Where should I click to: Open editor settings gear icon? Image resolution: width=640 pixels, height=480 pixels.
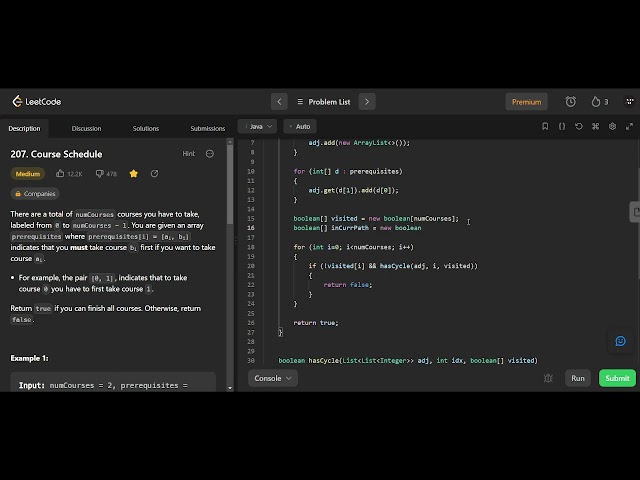tap(612, 127)
